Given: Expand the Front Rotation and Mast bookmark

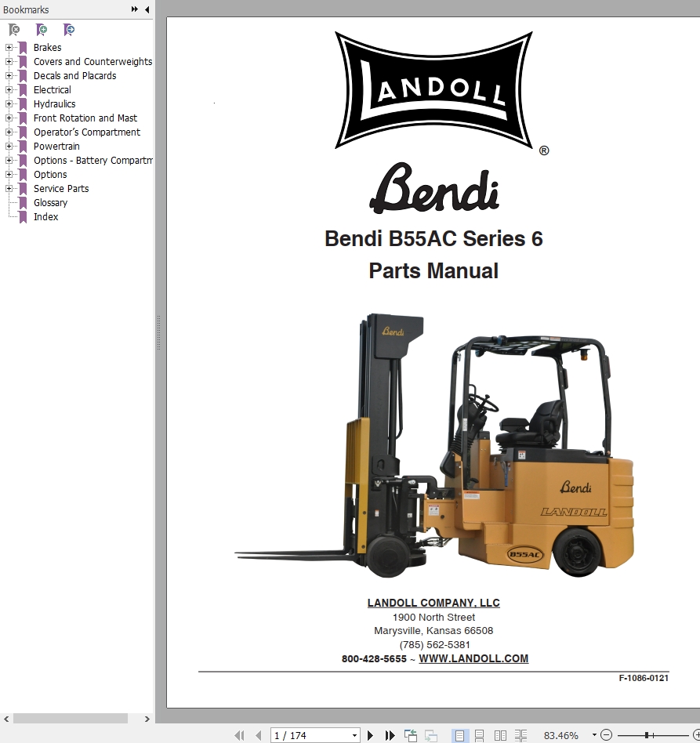Looking at the screenshot, I should tap(9, 118).
